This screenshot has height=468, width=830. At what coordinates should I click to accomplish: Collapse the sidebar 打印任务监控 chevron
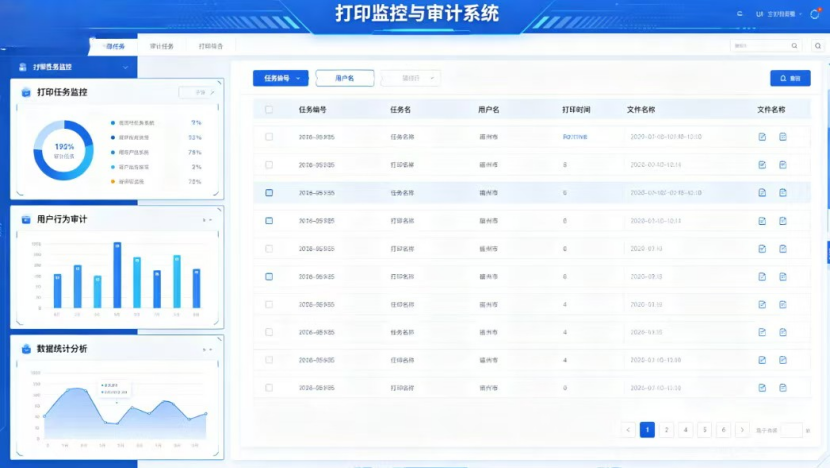pyautogui.click(x=125, y=67)
